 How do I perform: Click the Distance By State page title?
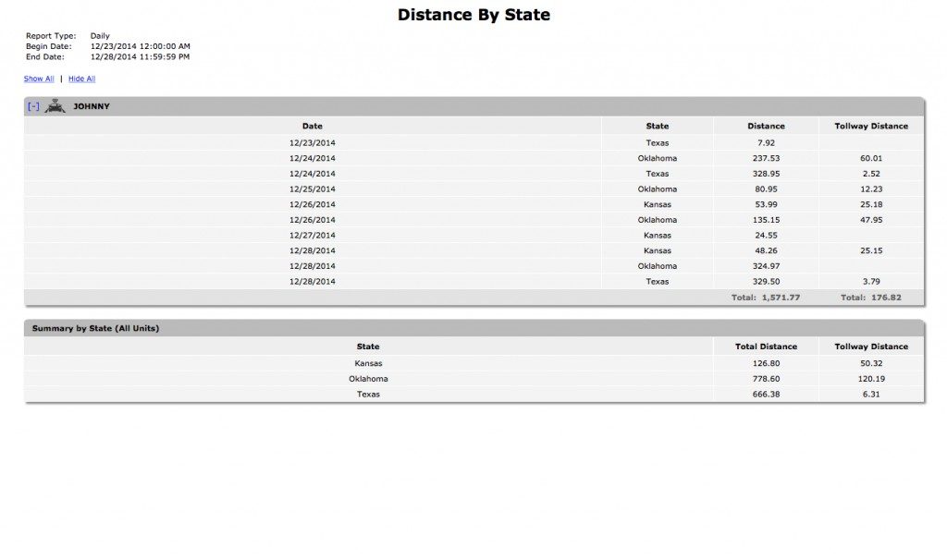point(473,14)
